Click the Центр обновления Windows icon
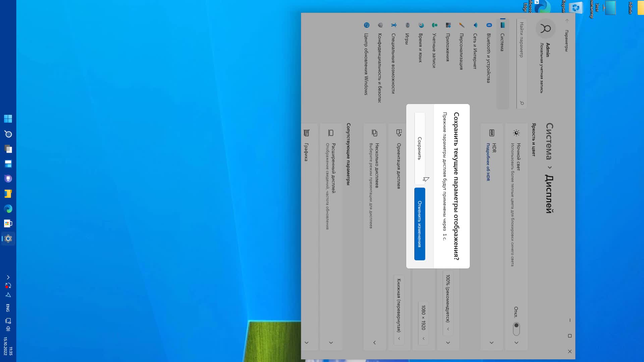Screen dimensions: 644x362 [x=366, y=25]
